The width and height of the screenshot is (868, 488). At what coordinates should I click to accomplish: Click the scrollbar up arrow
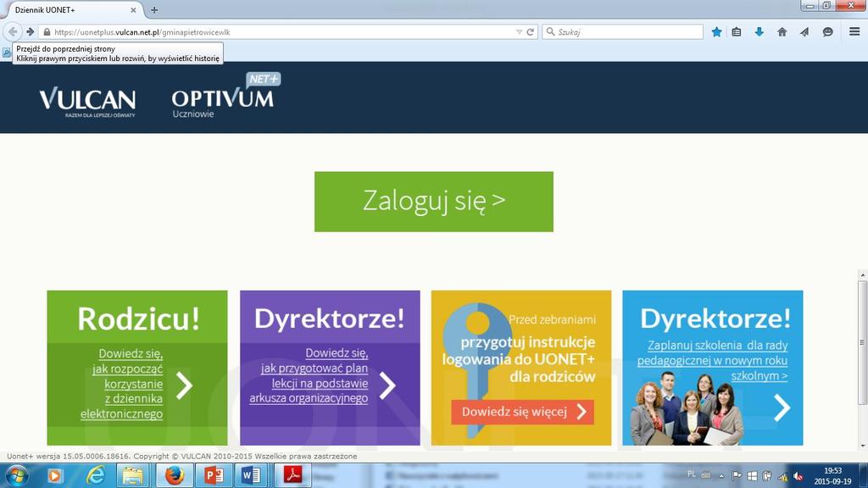coord(862,275)
